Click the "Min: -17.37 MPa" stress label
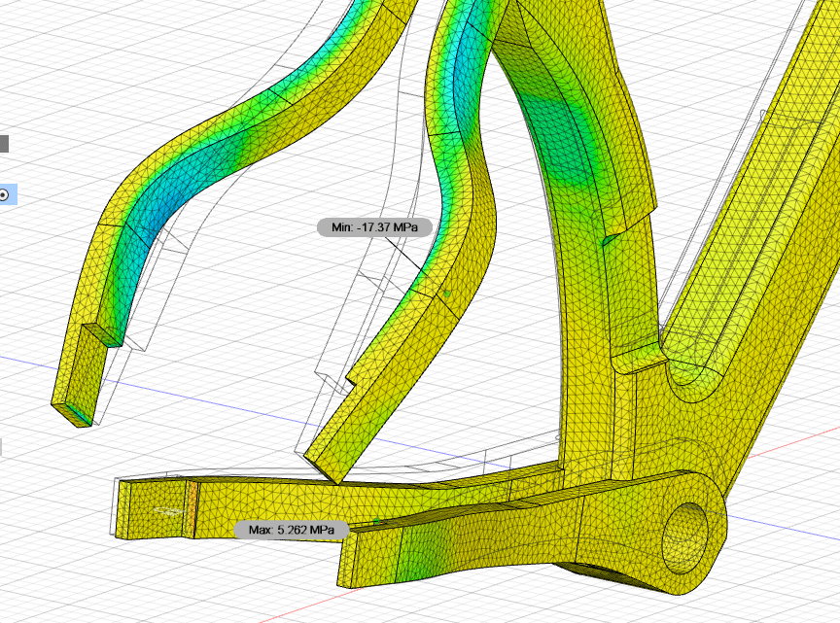The image size is (840, 623). click(374, 227)
